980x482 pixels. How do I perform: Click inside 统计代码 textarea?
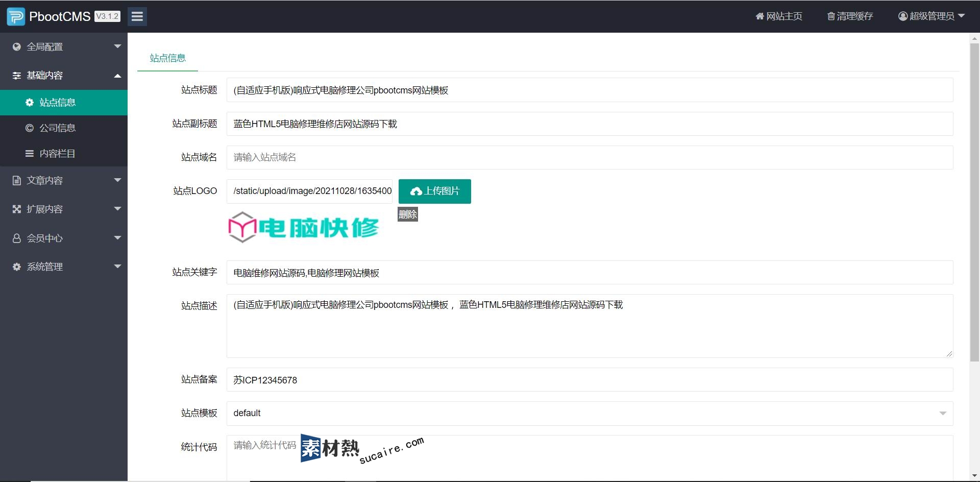point(590,458)
